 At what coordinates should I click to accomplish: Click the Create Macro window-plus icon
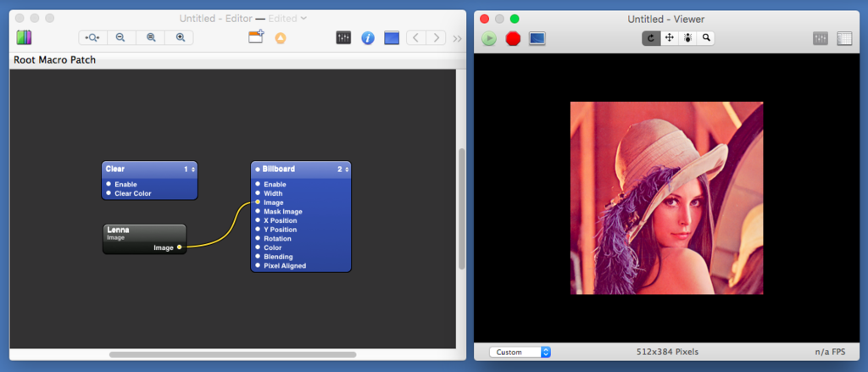(x=256, y=37)
